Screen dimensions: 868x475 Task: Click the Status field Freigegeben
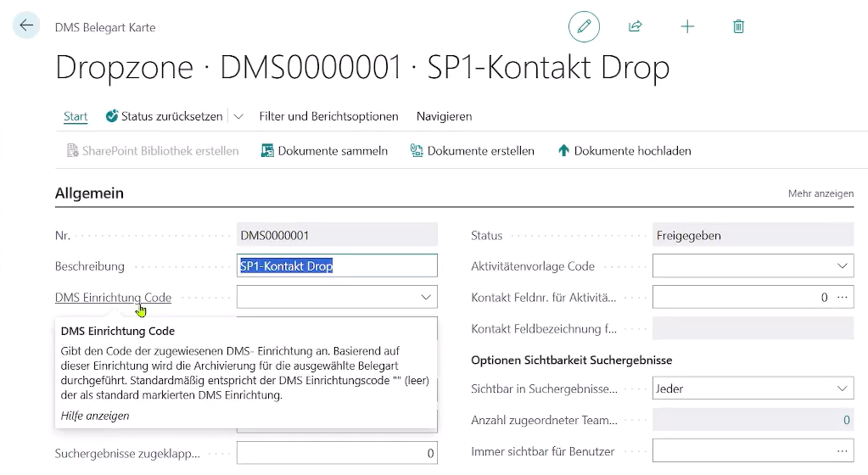753,235
